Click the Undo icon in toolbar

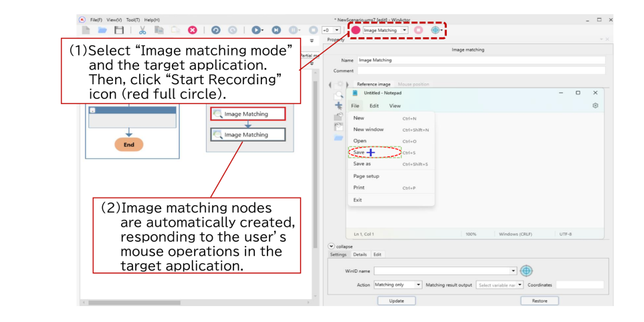tap(215, 30)
